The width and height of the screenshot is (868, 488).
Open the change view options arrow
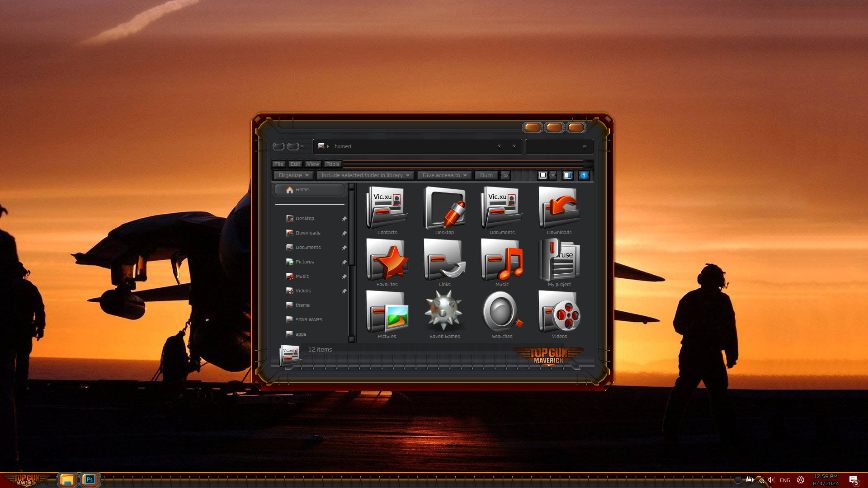click(x=553, y=175)
